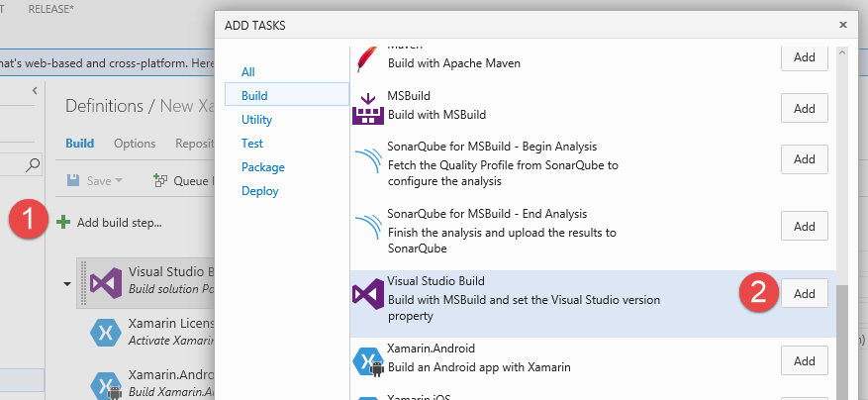
Task: Click the Maven feather icon
Action: (x=366, y=58)
